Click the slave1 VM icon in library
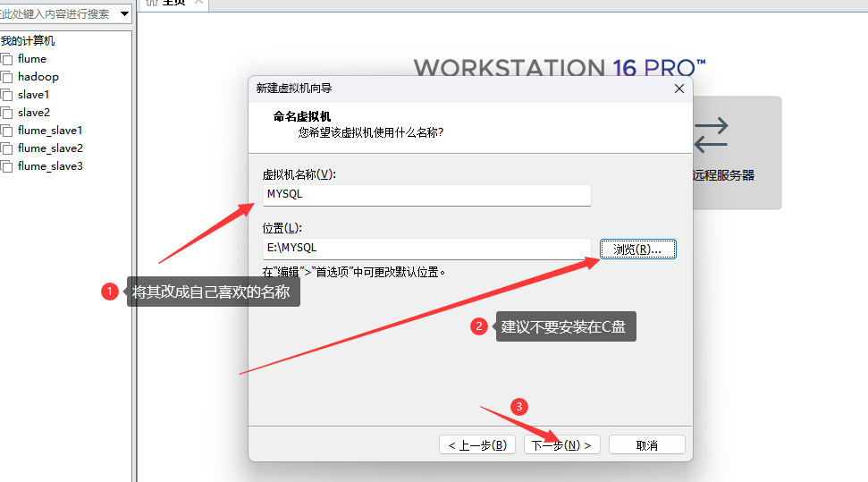The height and width of the screenshot is (482, 868). (x=6, y=95)
